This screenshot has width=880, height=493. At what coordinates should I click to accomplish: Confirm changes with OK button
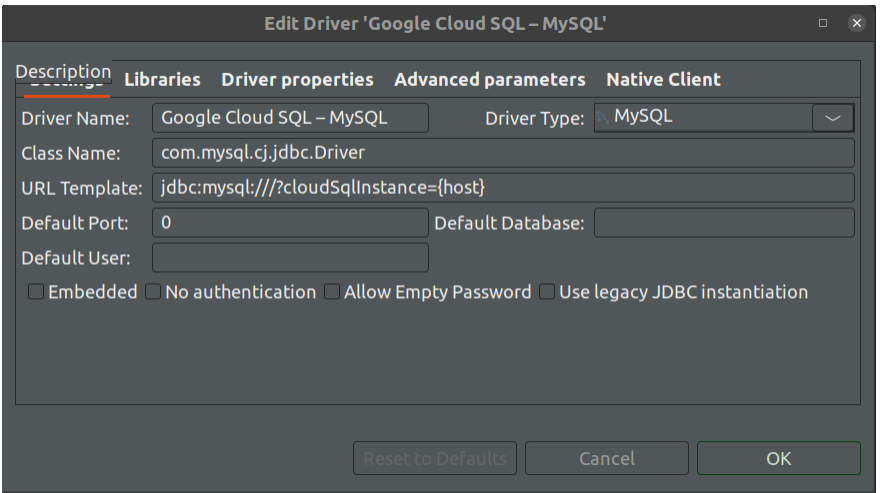click(778, 458)
